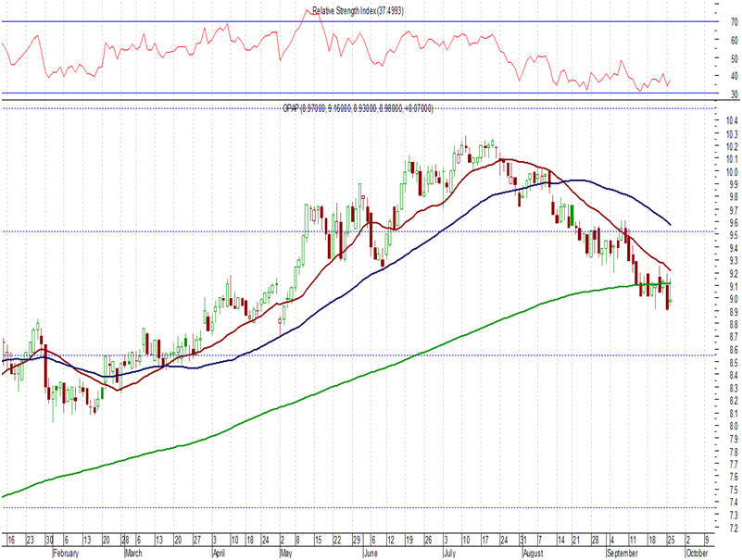Click the date label 26 on time axis
742x560 pixels.
click(428, 541)
